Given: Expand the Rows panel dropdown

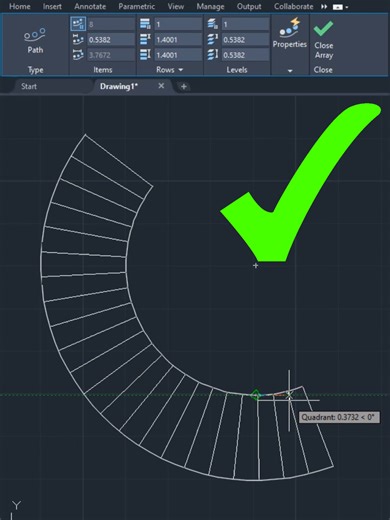Looking at the screenshot, I should tap(181, 70).
